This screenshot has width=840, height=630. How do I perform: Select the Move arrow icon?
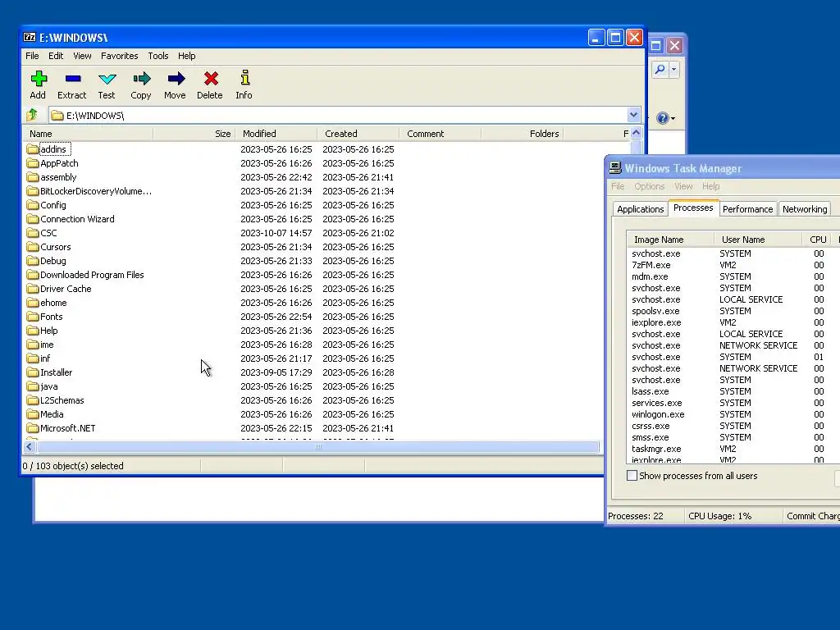[176, 79]
